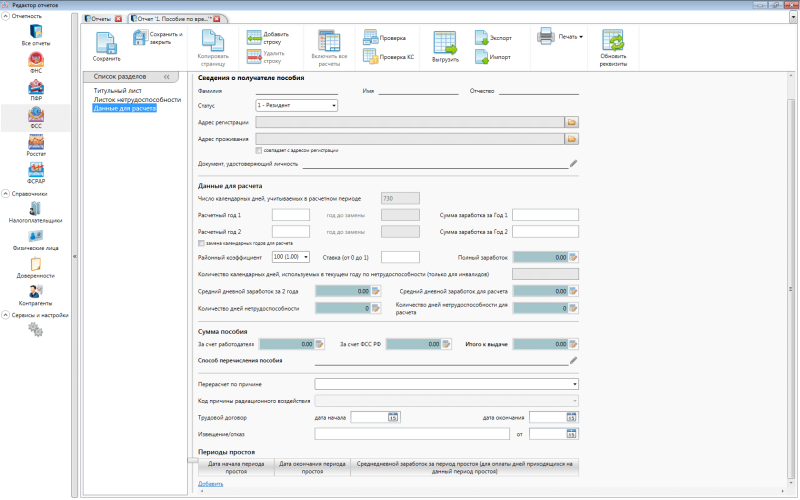Image resolution: width=800 pixels, height=500 pixels.
Task: Open Перерасчет по причине dropdown
Action: (x=446, y=384)
